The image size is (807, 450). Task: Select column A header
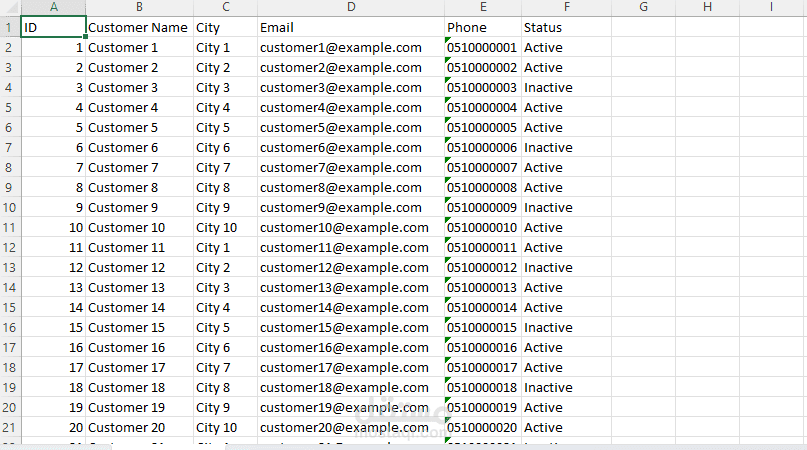coord(54,7)
